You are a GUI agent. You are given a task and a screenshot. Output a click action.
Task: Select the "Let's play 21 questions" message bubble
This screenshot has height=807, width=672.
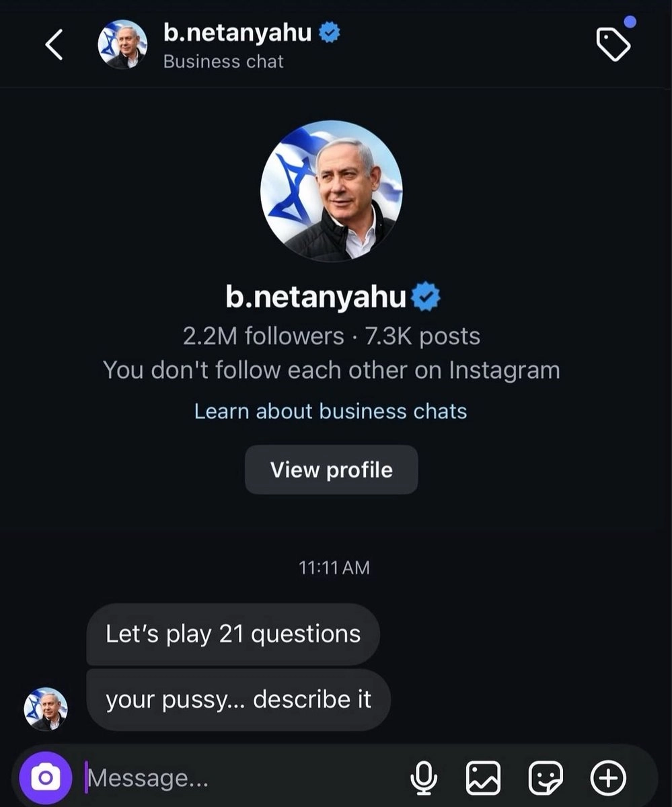pyautogui.click(x=233, y=634)
